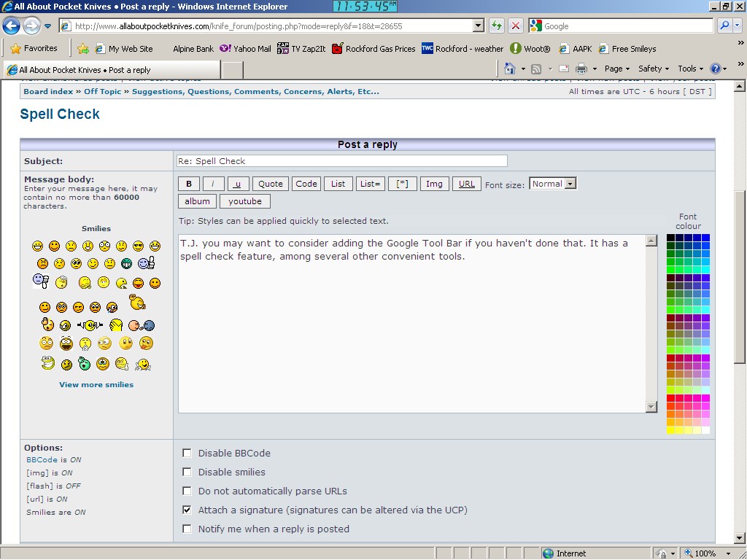
Task: Expand the favorites bar overflow chevron
Action: pos(740,43)
